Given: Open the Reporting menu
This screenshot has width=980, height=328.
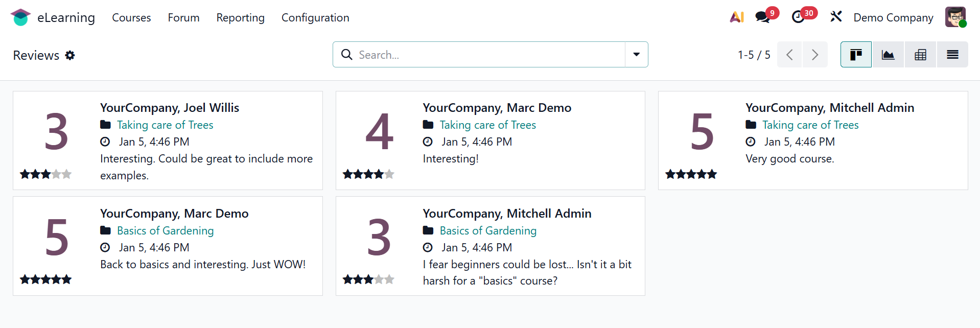Looking at the screenshot, I should tap(240, 17).
